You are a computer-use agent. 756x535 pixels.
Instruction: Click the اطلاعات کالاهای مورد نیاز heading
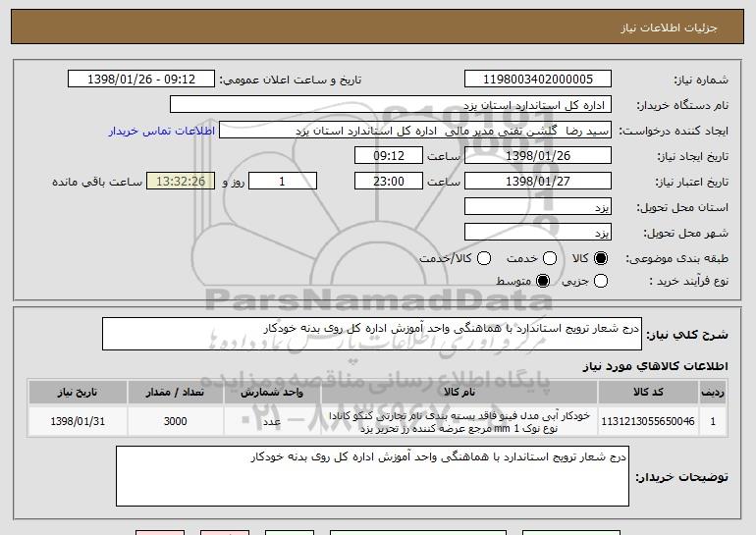pos(655,366)
